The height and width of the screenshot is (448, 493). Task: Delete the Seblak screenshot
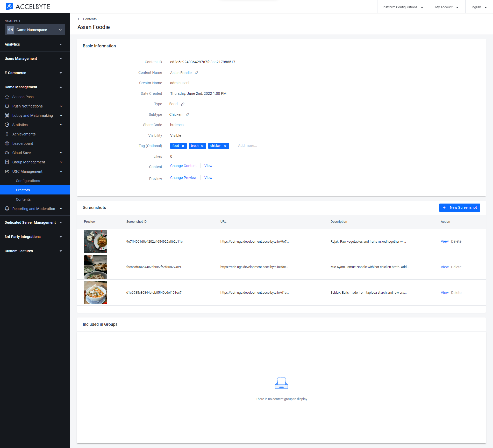pos(456,293)
